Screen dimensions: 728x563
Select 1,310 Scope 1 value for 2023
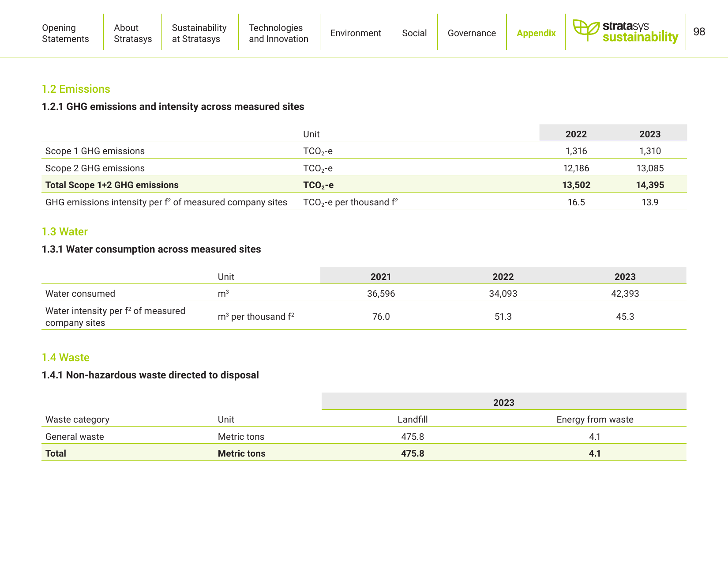pos(650,151)
